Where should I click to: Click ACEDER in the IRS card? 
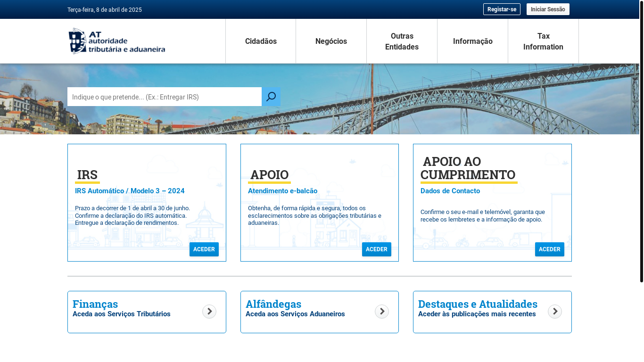pyautogui.click(x=204, y=249)
